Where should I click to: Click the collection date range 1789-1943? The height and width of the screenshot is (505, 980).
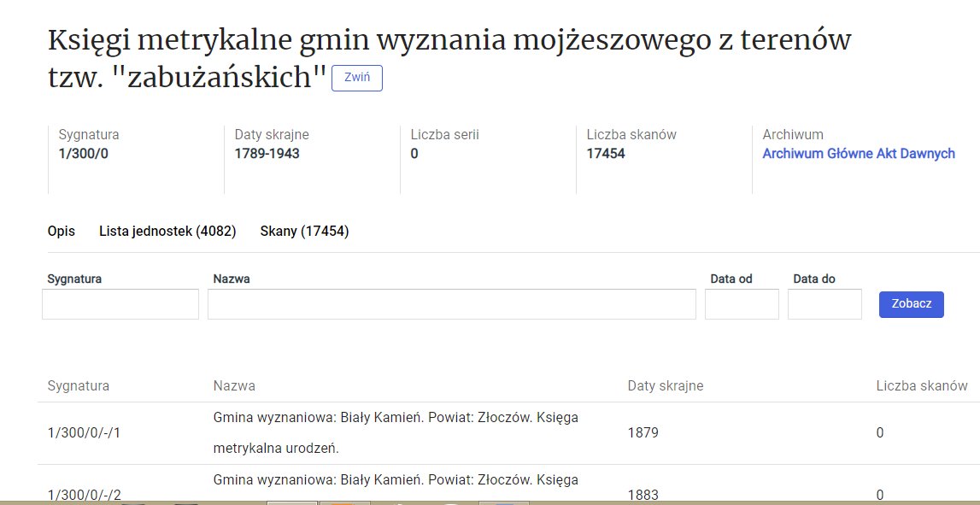(267, 154)
